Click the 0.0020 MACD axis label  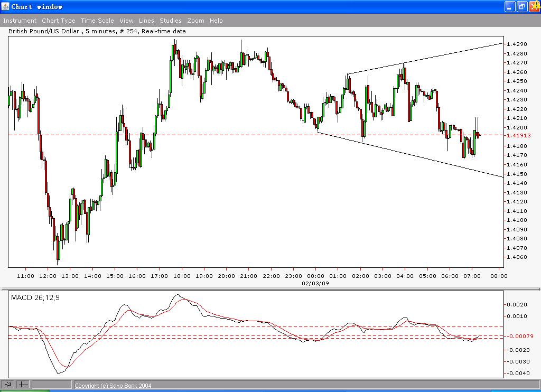[x=517, y=305]
